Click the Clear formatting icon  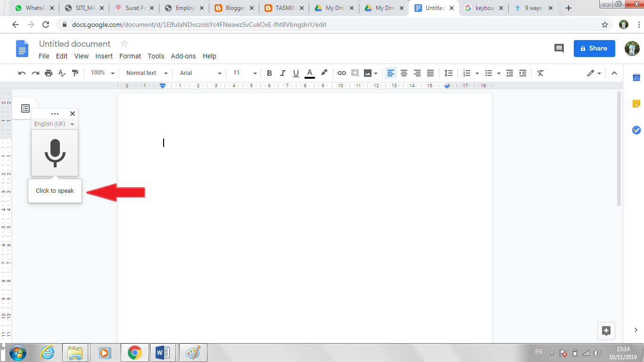coord(540,73)
